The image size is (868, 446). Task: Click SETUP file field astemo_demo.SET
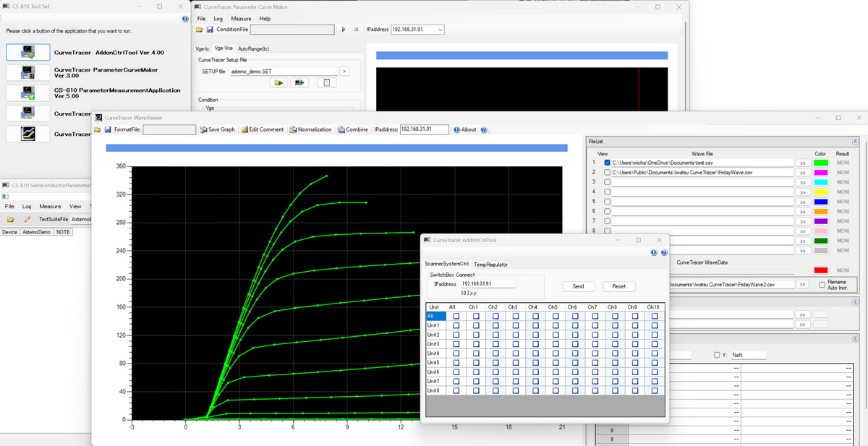(283, 72)
